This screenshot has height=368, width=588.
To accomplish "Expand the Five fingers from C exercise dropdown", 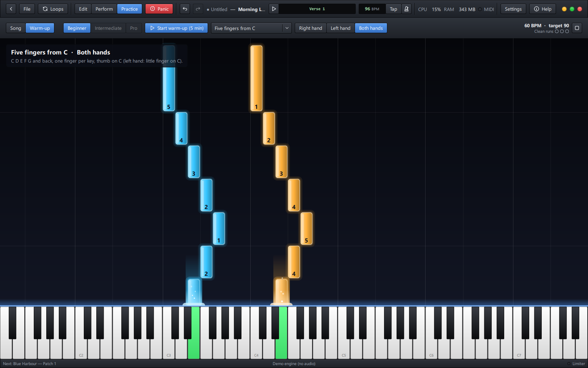I will pyautogui.click(x=251, y=28).
